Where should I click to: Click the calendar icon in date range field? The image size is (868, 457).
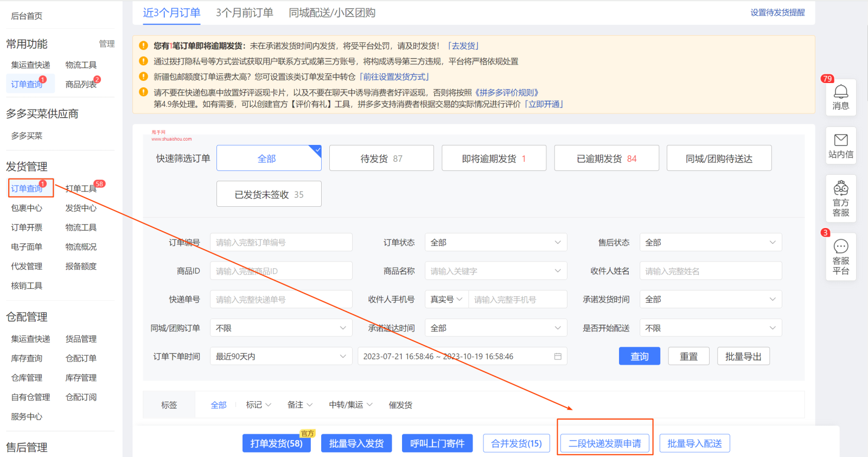click(558, 357)
